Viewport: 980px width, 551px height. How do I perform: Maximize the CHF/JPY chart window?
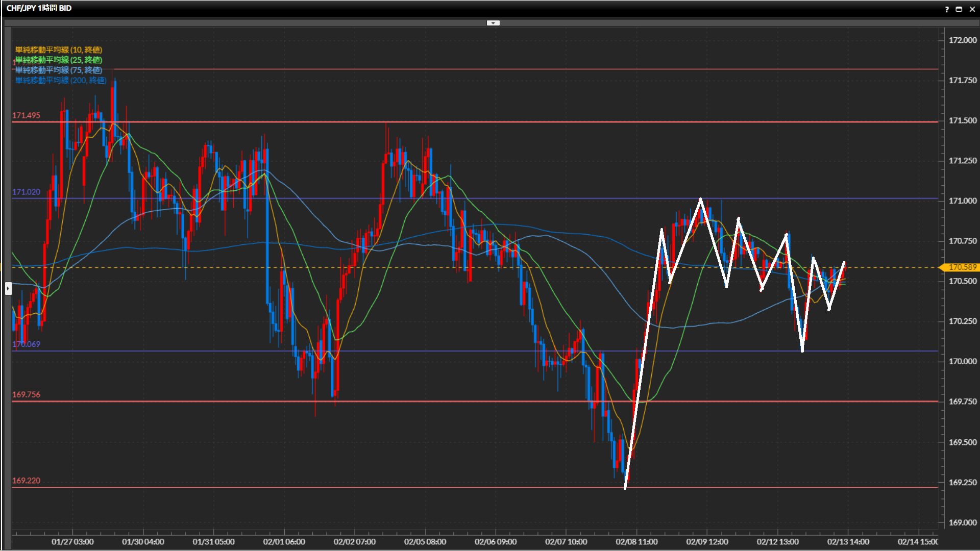point(959,9)
